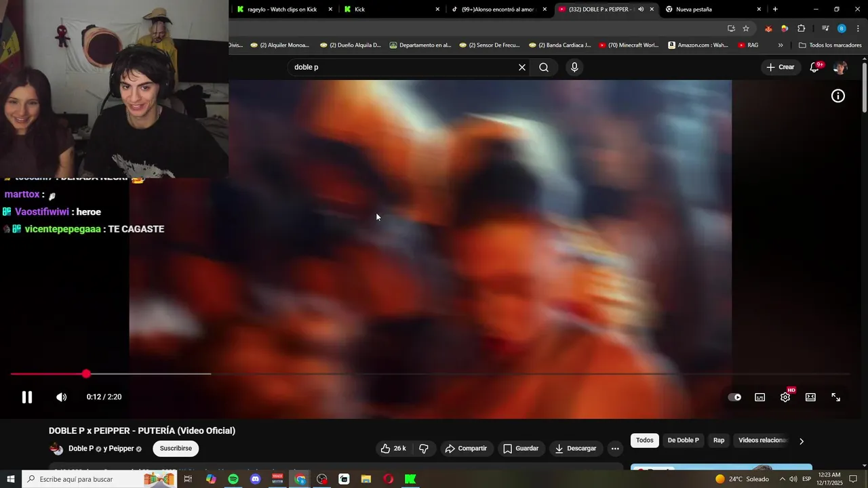Open the 'Sensor De Frecu...' bookmark
The image size is (868, 488).
click(x=490, y=45)
